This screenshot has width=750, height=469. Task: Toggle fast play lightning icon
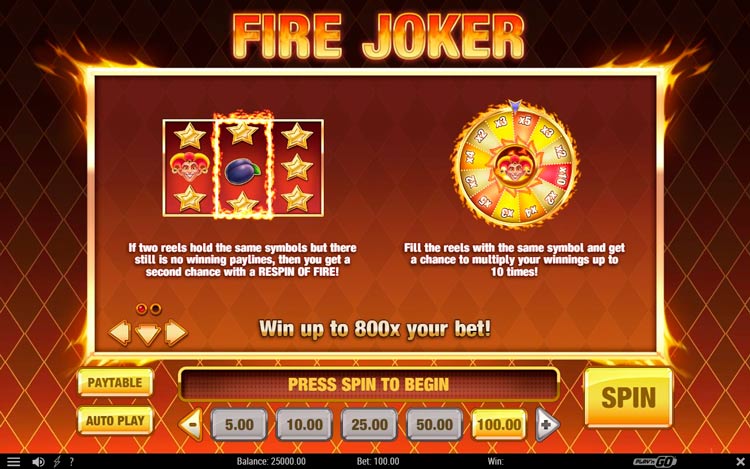[57, 461]
